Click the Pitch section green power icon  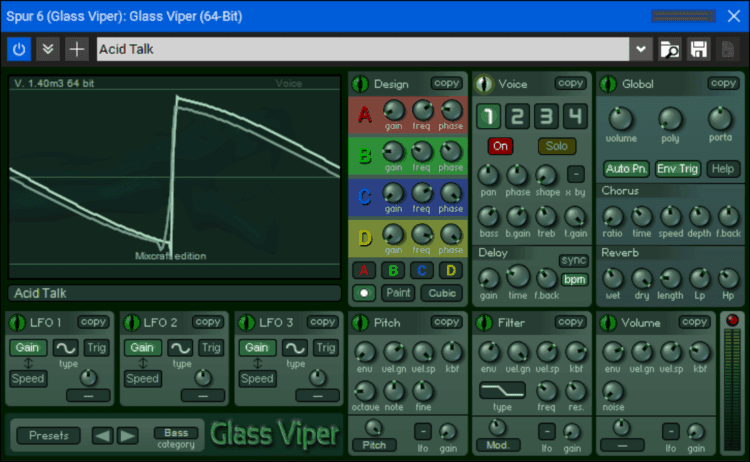360,323
